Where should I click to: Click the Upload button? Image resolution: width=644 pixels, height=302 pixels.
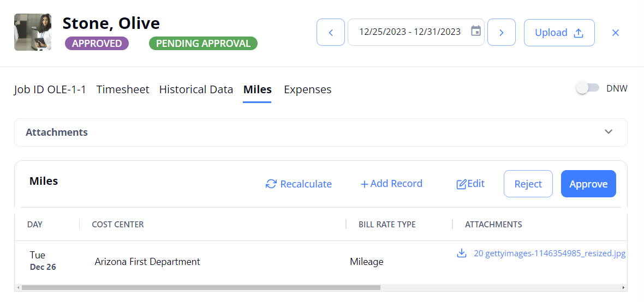(559, 32)
